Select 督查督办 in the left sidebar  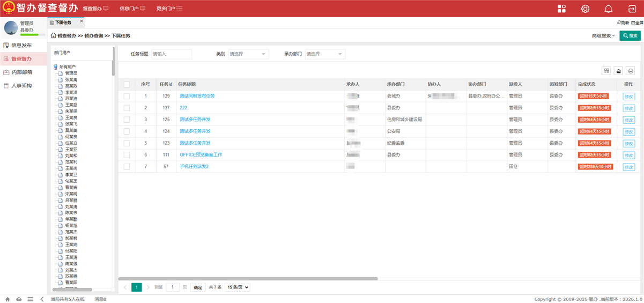[x=21, y=59]
